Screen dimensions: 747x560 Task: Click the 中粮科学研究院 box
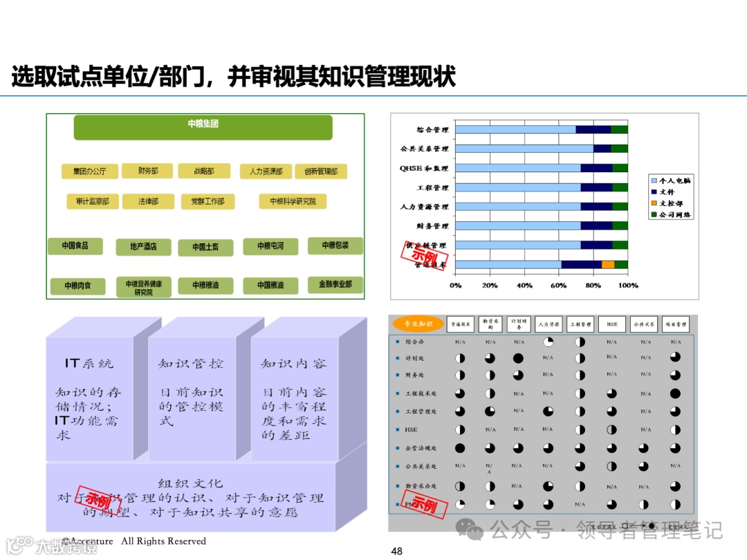(293, 201)
